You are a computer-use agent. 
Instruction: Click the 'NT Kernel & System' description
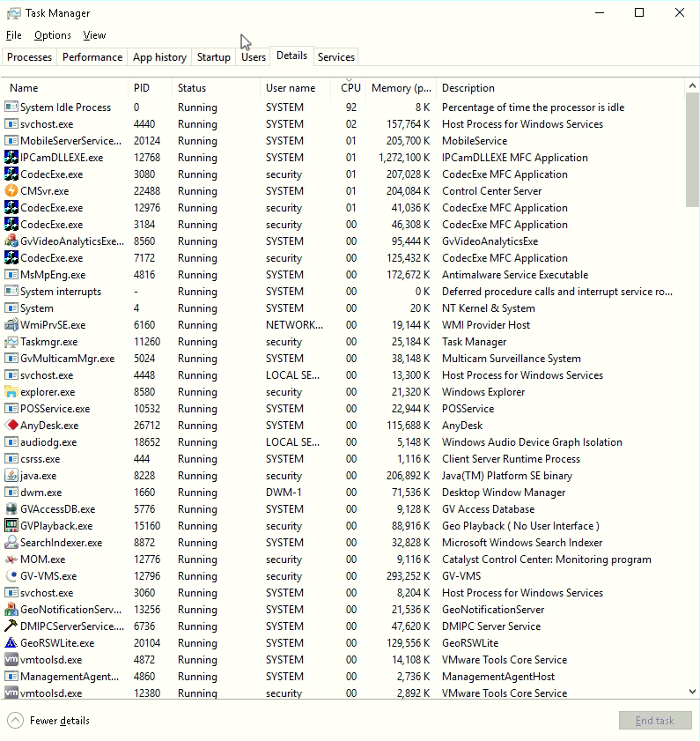489,308
